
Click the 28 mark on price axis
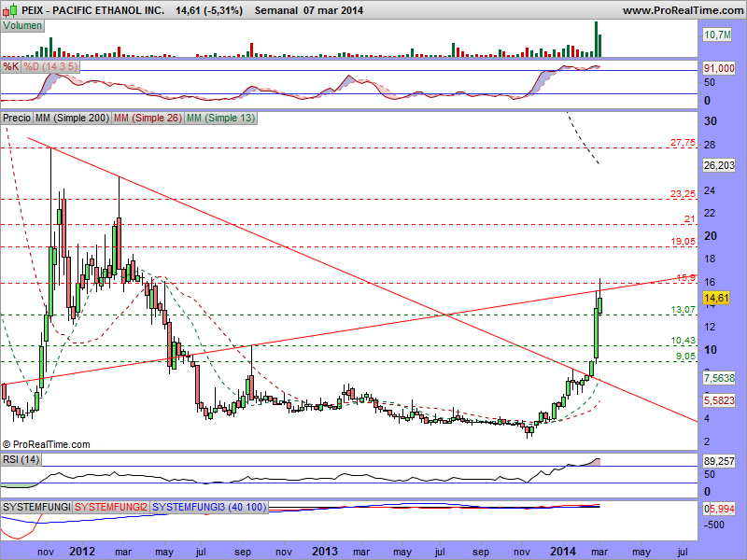coord(710,145)
